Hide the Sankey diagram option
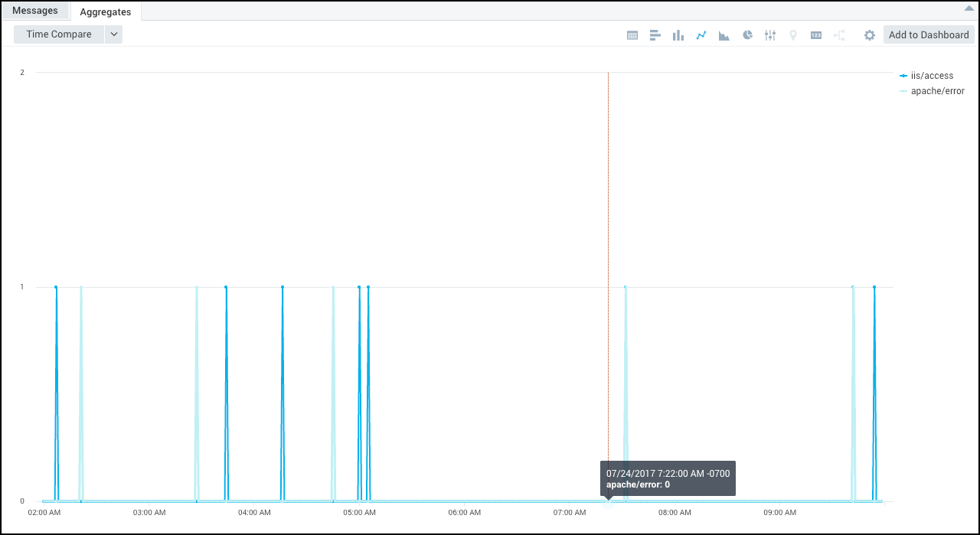 coord(839,34)
